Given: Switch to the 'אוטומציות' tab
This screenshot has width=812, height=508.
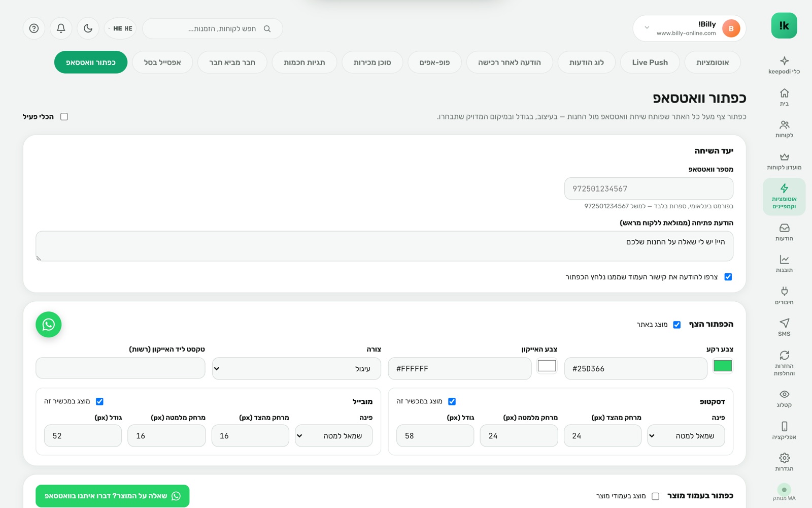Looking at the screenshot, I should [x=713, y=62].
